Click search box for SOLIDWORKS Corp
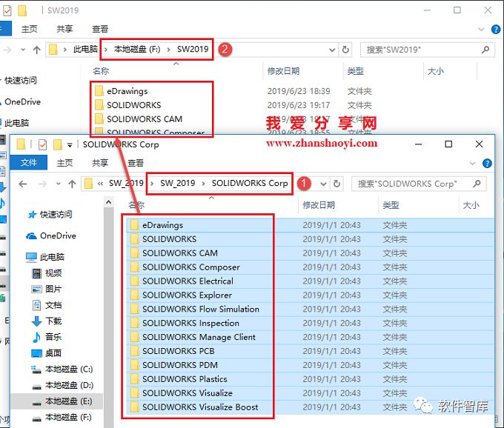The width and height of the screenshot is (504, 428). (x=419, y=184)
